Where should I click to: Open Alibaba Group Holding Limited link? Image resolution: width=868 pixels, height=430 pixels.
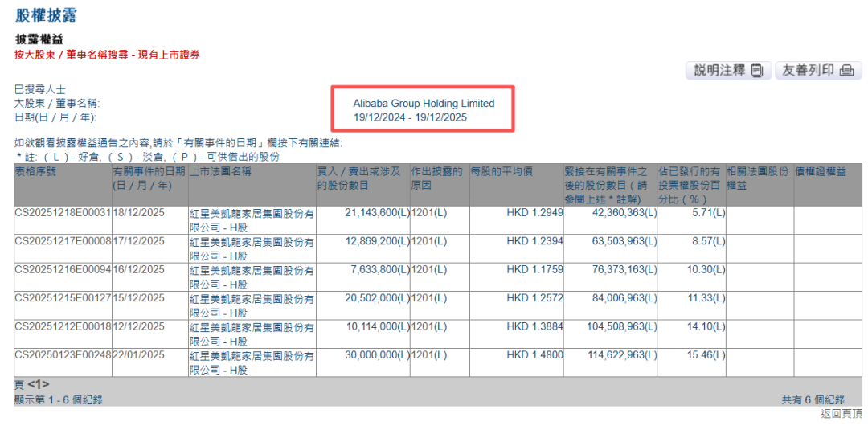pos(424,104)
